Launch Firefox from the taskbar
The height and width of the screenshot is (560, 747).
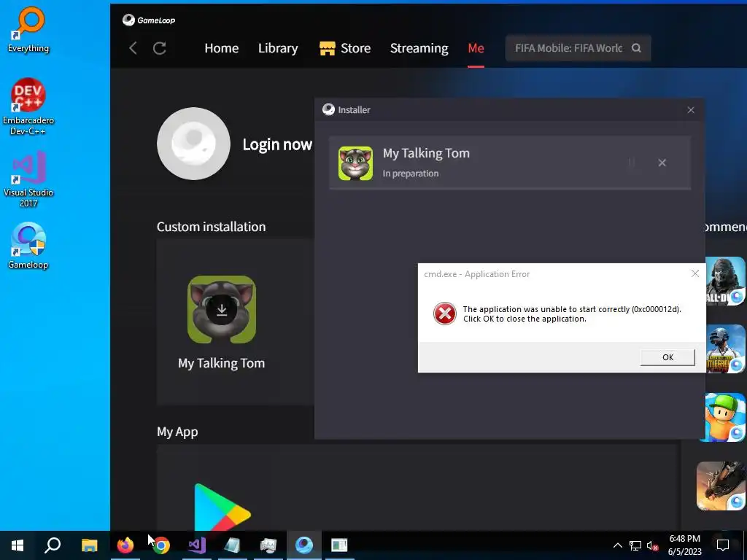pos(125,545)
